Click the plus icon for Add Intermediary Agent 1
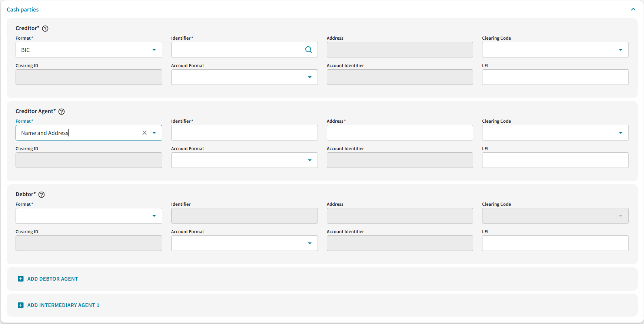 [21, 305]
